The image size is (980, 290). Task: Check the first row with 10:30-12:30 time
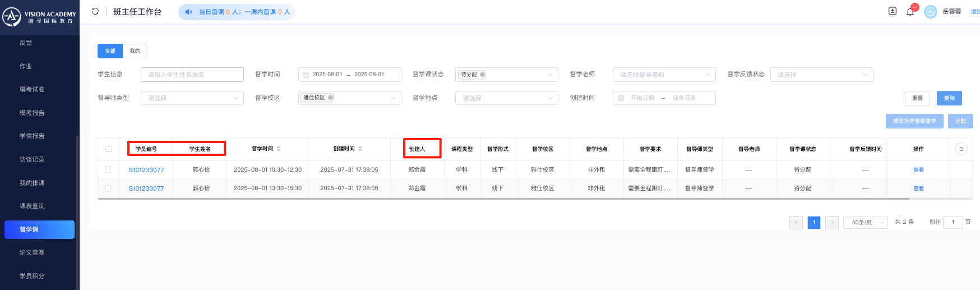(x=108, y=169)
